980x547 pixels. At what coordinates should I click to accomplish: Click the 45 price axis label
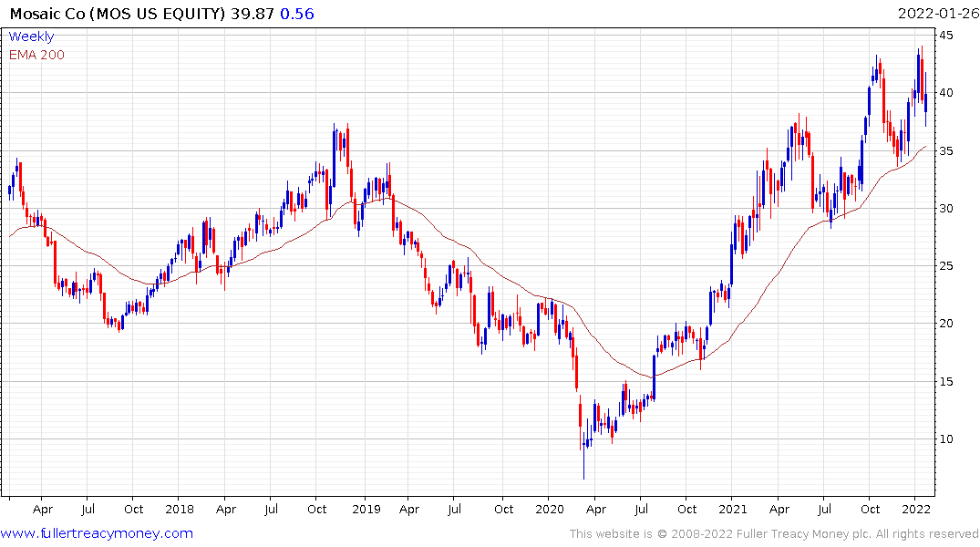[946, 36]
